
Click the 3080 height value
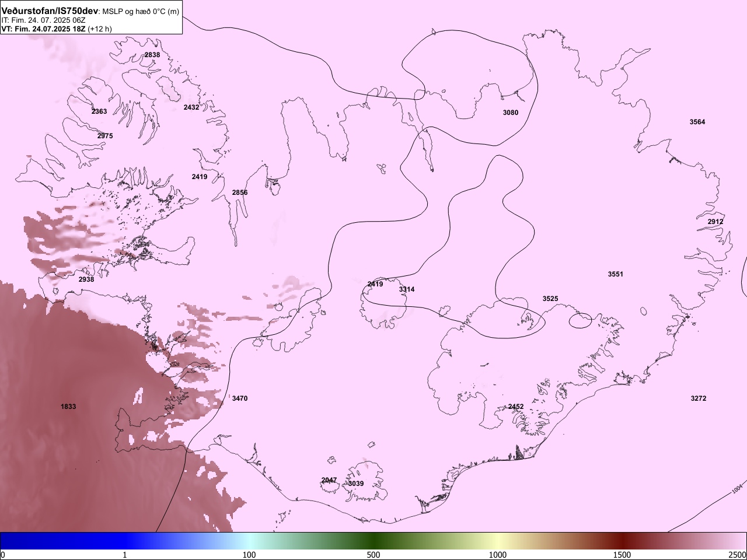(x=511, y=113)
